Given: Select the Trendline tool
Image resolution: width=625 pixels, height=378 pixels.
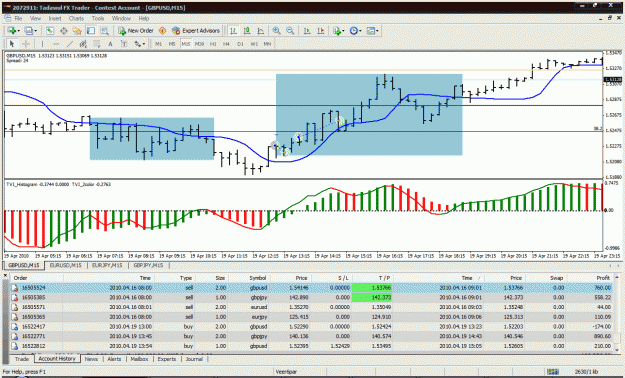Looking at the screenshot, I should pos(70,44).
